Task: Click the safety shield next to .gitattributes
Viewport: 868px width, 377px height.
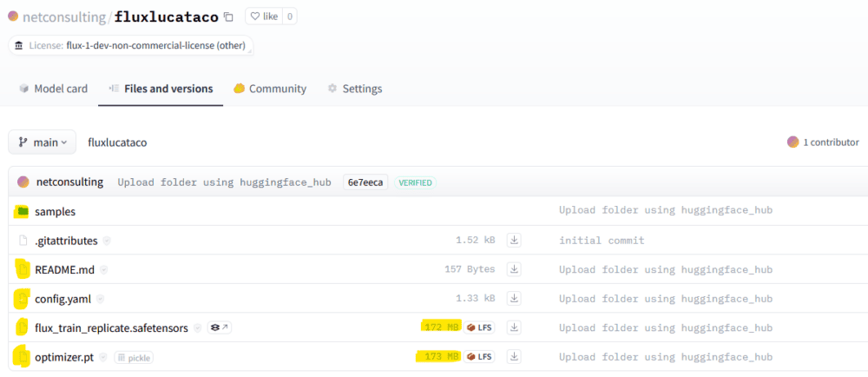Action: point(107,241)
